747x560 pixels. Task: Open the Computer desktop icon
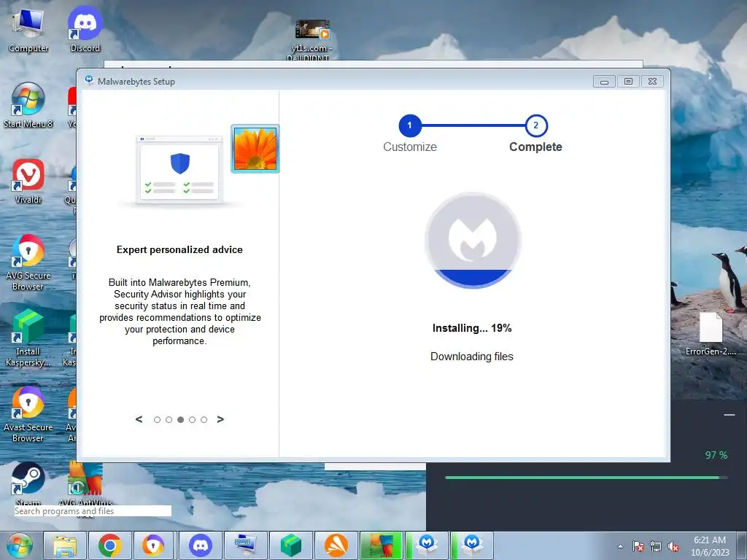pos(28,29)
